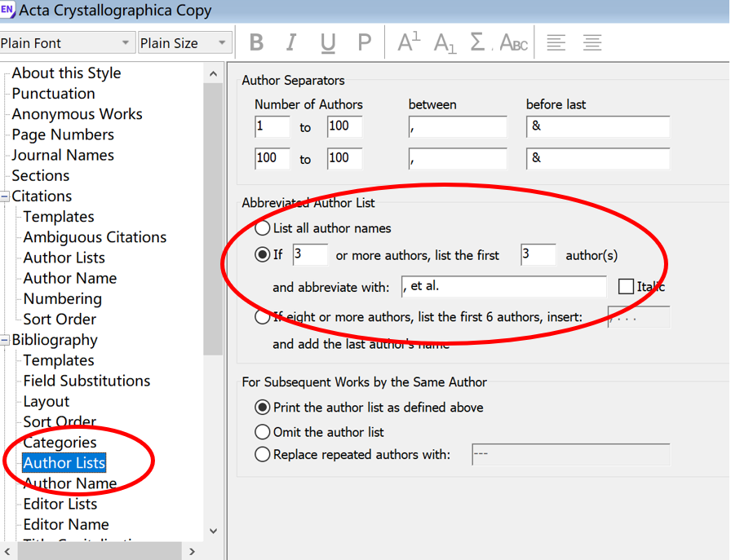Enable the Italic checkbox for abbreviation
731x560 pixels.
626,286
